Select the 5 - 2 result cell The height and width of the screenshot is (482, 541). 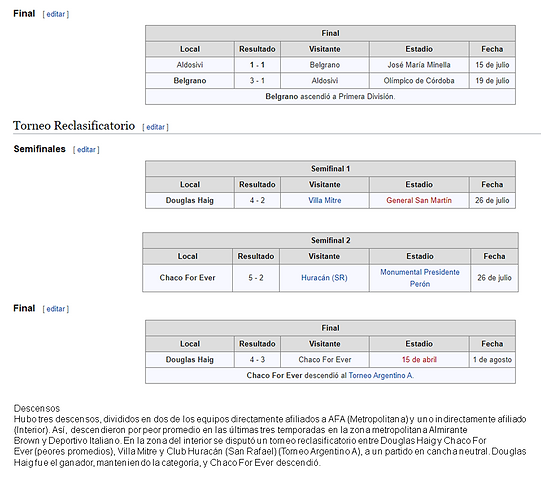256,278
